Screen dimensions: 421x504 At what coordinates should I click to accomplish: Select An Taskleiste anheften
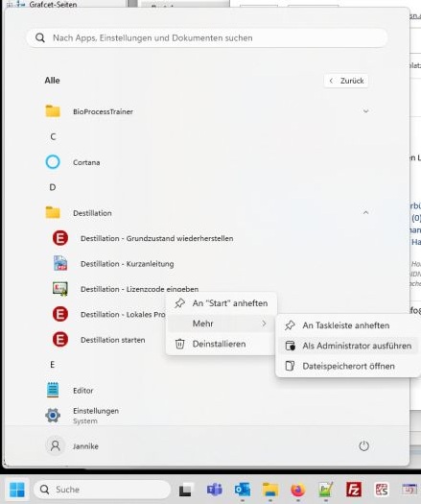tap(349, 325)
